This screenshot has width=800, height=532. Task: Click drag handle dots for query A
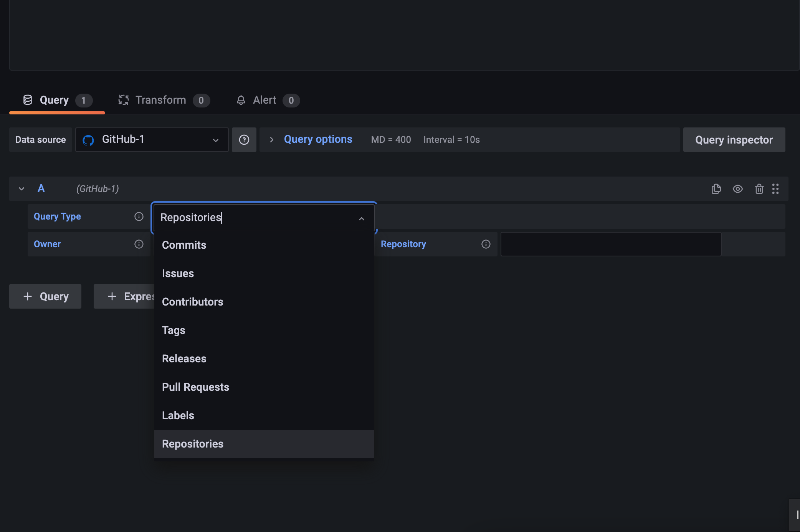(x=775, y=189)
